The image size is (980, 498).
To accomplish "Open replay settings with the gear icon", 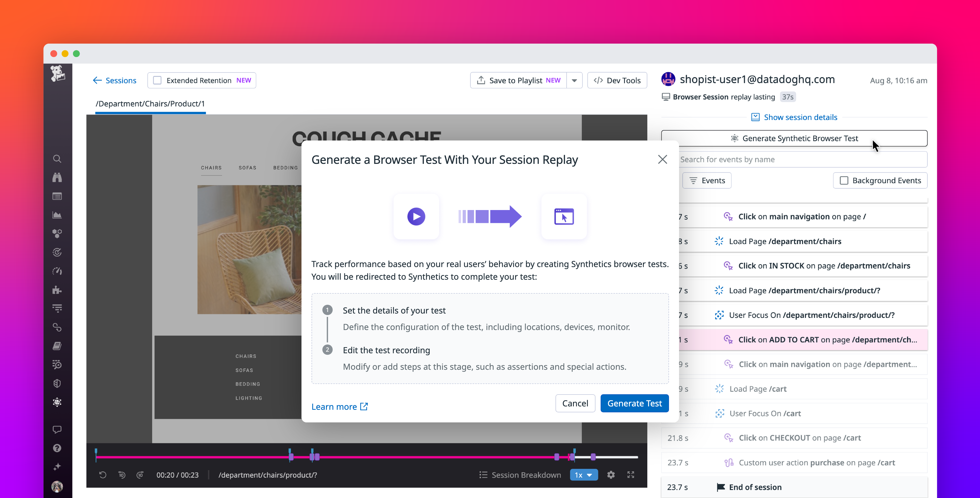I will (x=611, y=475).
